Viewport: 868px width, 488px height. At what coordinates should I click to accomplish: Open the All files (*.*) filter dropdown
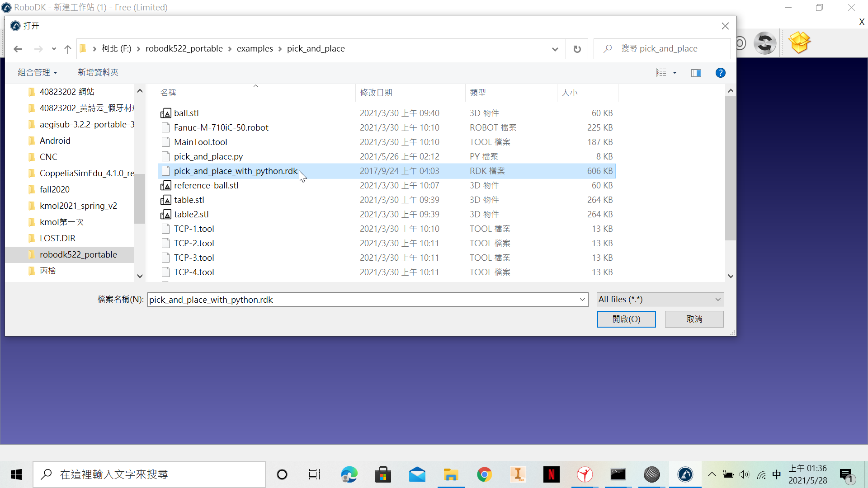(660, 299)
